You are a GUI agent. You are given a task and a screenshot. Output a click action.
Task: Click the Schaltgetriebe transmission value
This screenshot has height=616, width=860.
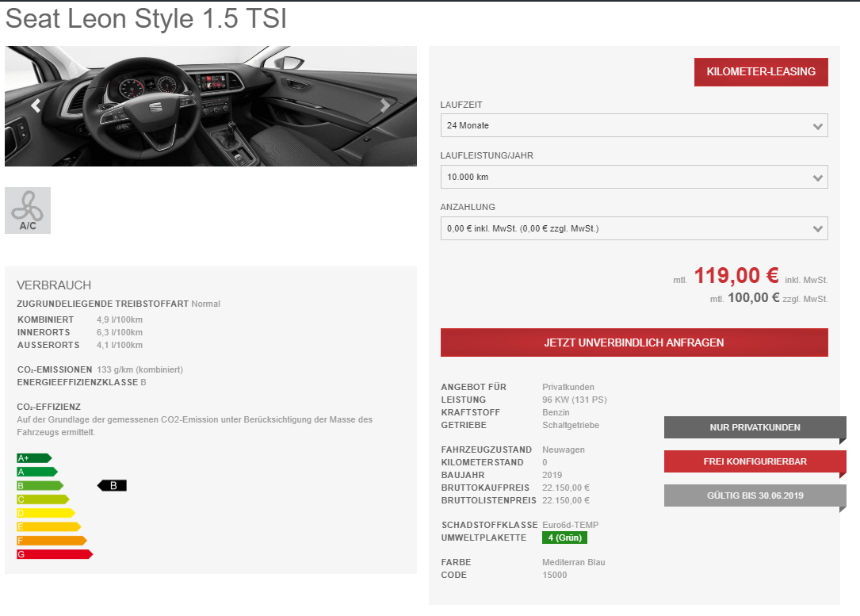point(571,425)
